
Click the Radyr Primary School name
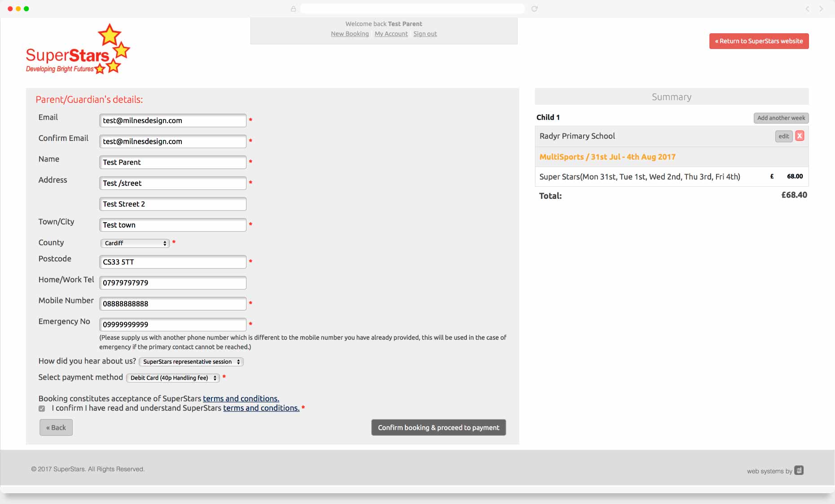click(577, 136)
